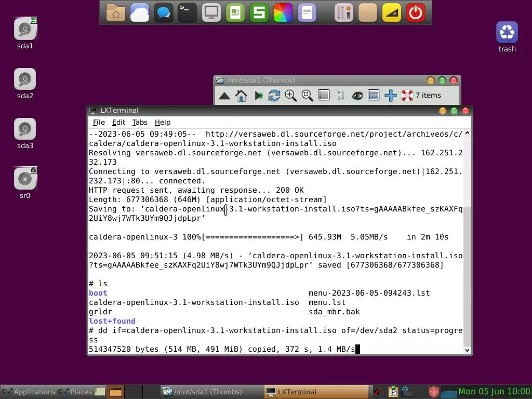
Task: Click the monitor icon in the dock
Action: pos(211,13)
